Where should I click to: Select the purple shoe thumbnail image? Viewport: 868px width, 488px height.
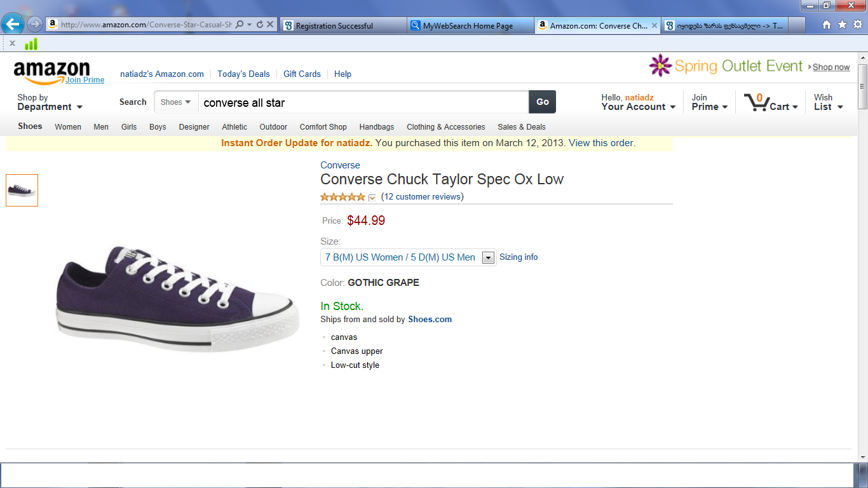click(22, 190)
